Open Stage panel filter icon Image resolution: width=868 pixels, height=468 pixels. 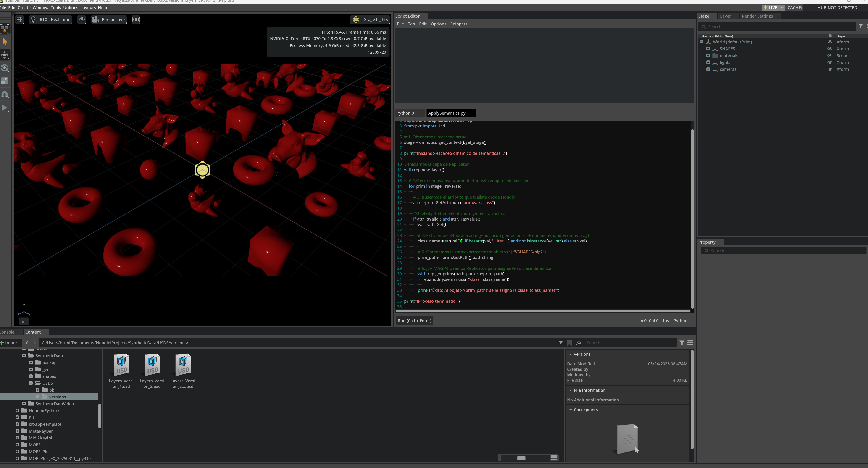[861, 26]
